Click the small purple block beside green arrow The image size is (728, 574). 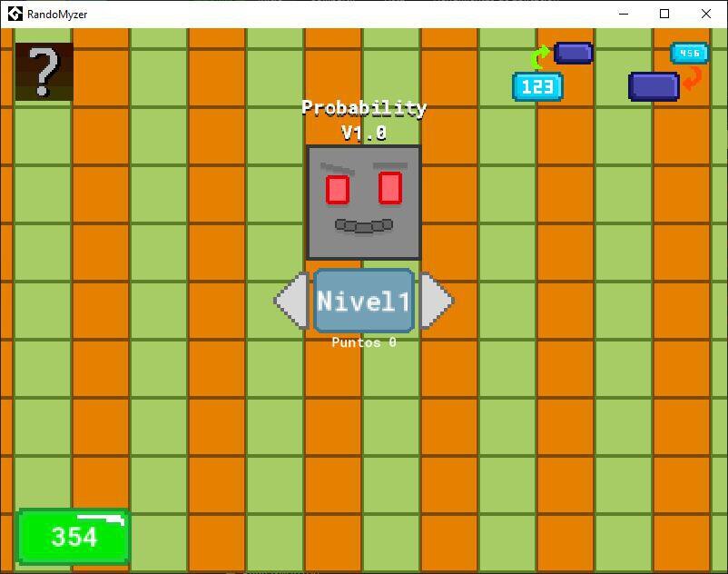[574, 53]
